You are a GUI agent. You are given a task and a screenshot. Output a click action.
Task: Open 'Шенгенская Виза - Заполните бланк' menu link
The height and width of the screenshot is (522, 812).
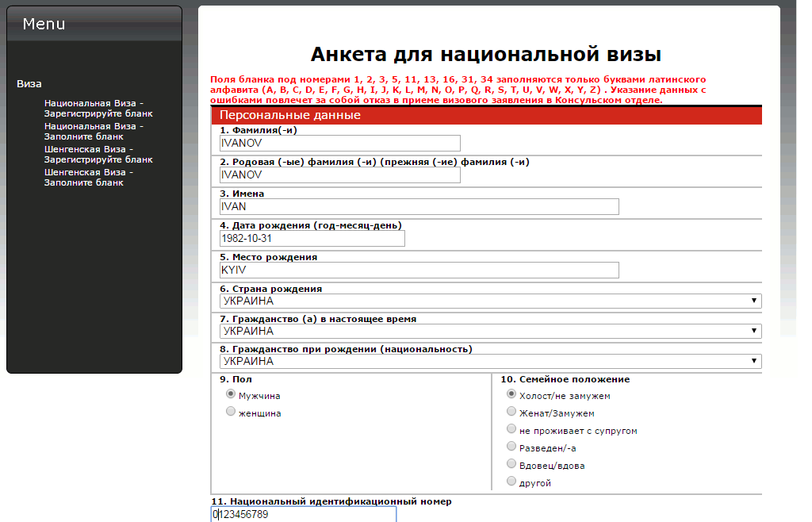(x=89, y=177)
